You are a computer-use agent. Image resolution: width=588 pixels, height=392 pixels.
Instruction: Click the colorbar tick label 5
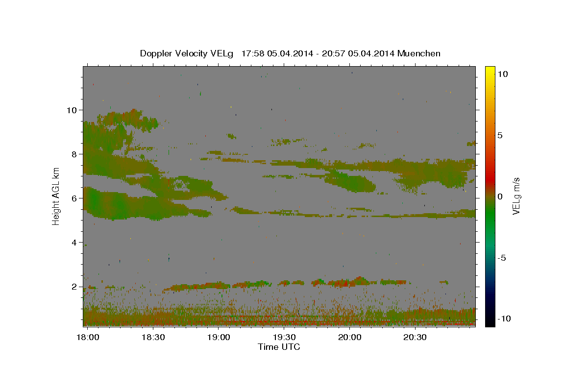click(x=500, y=135)
